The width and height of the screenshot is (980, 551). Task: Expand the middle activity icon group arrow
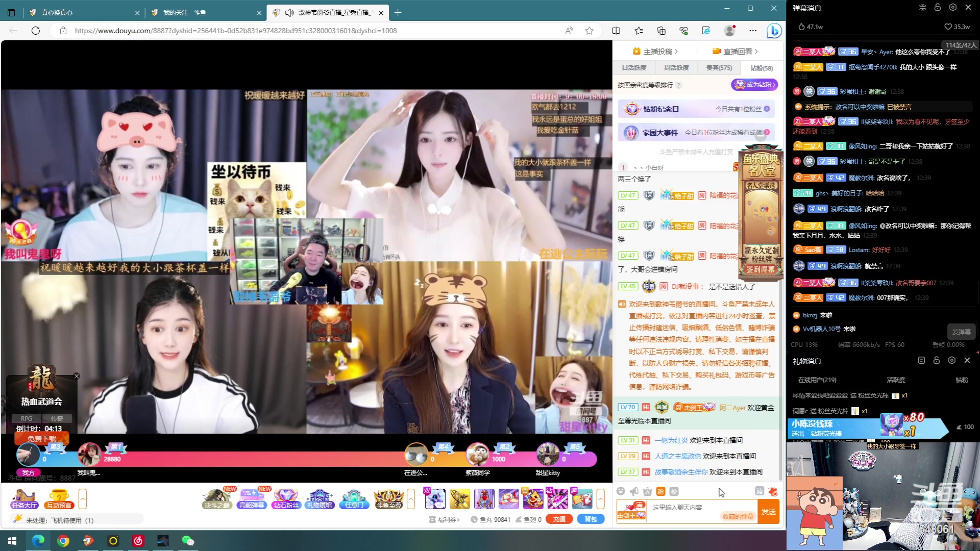point(411,498)
